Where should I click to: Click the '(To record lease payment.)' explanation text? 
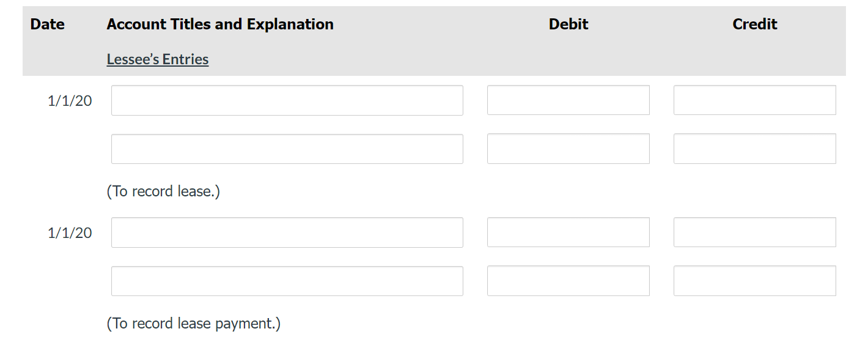[193, 324]
